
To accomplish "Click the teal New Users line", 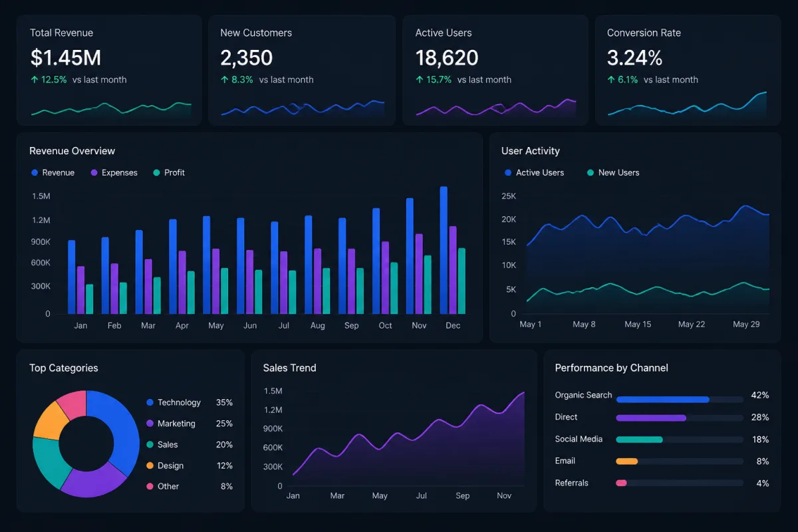I will click(x=648, y=291).
